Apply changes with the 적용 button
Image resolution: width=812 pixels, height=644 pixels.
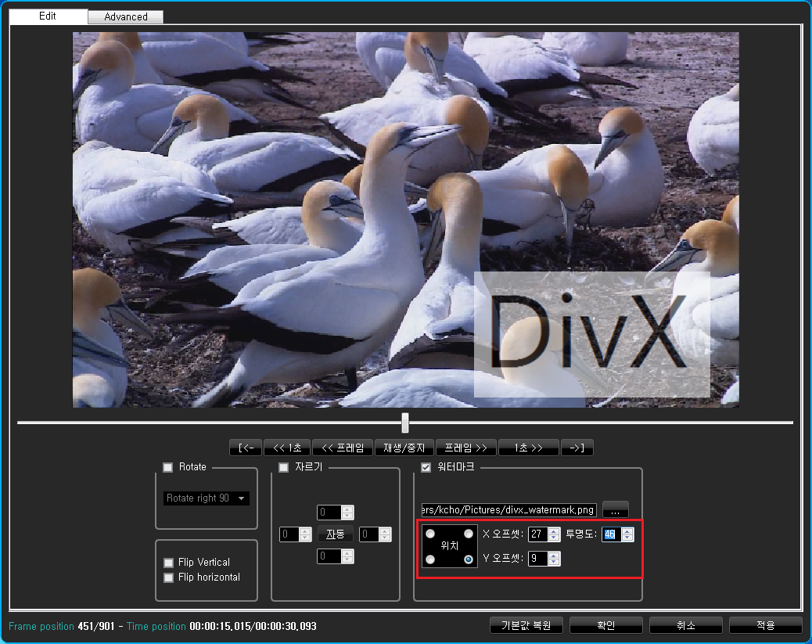(765, 625)
